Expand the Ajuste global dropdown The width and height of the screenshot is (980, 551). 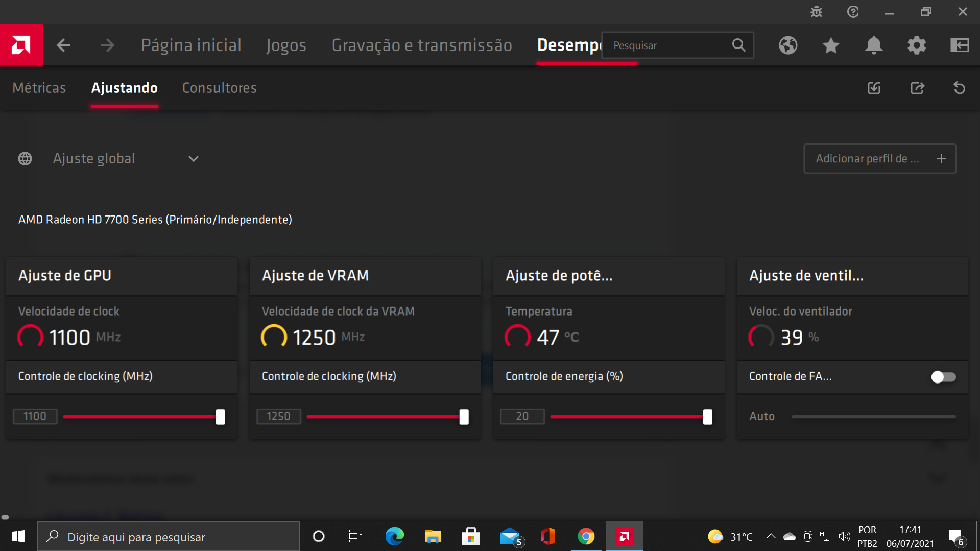click(x=193, y=159)
